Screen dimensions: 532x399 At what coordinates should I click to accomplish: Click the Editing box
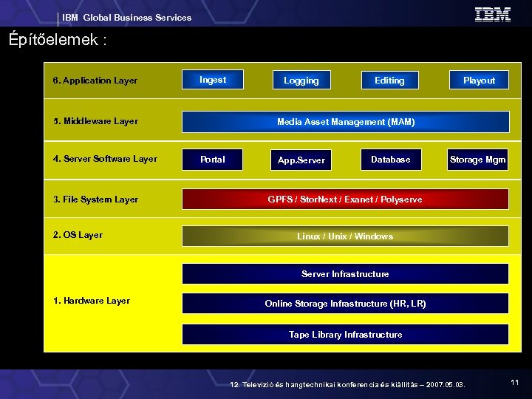[x=390, y=80]
